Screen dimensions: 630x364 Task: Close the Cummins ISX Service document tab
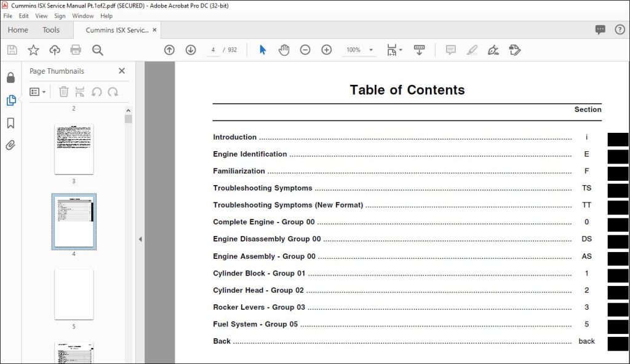coord(154,30)
